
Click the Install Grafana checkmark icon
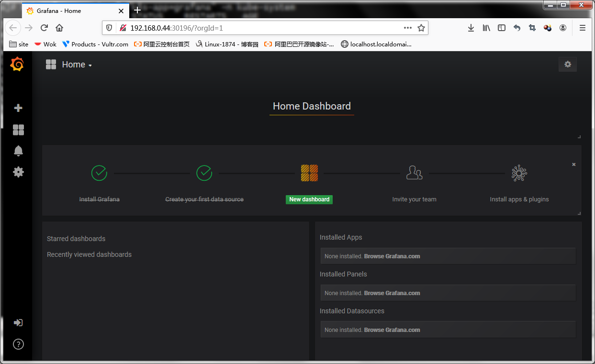click(x=99, y=173)
